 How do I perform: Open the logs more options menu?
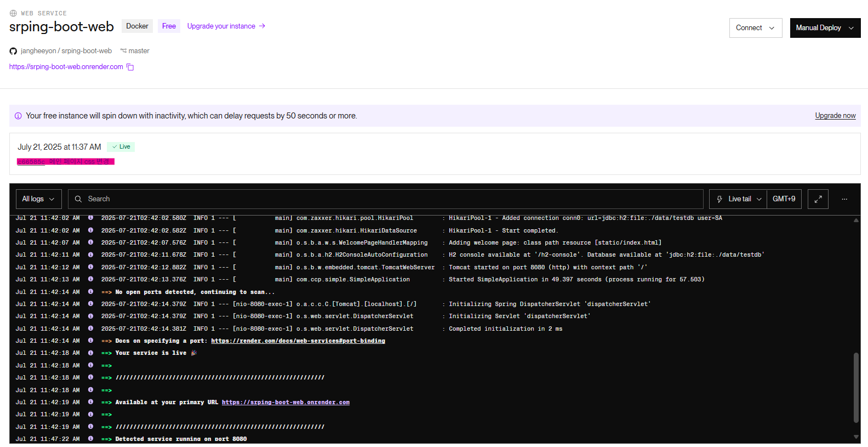pos(844,199)
